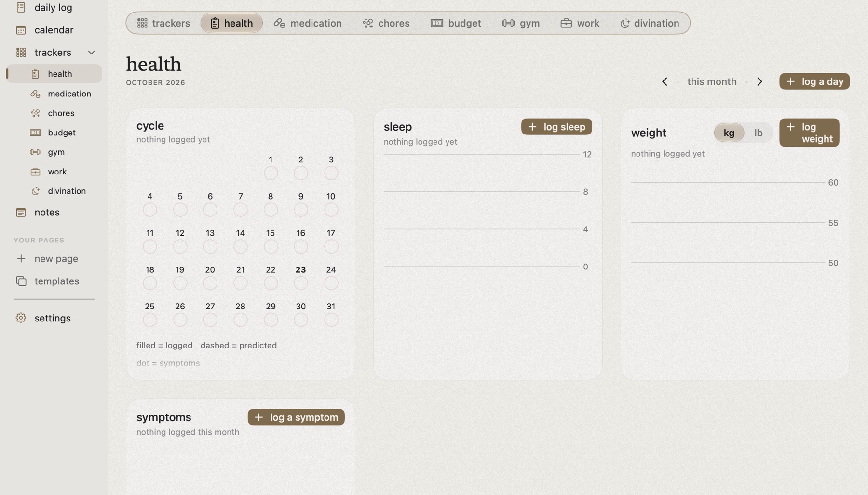Viewport: 868px width, 495px height.
Task: Click the templates copy icon
Action: [21, 281]
